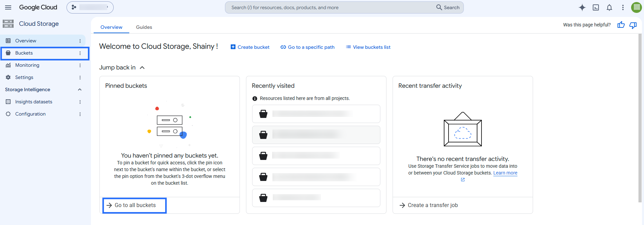Click the Learn more transfer link
The width and height of the screenshot is (644, 225).
pos(505,173)
